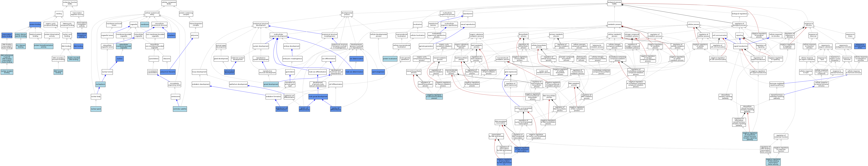Click the 'biological regulation' node
Viewport: 868px width, 166px height.
[739, 14]
